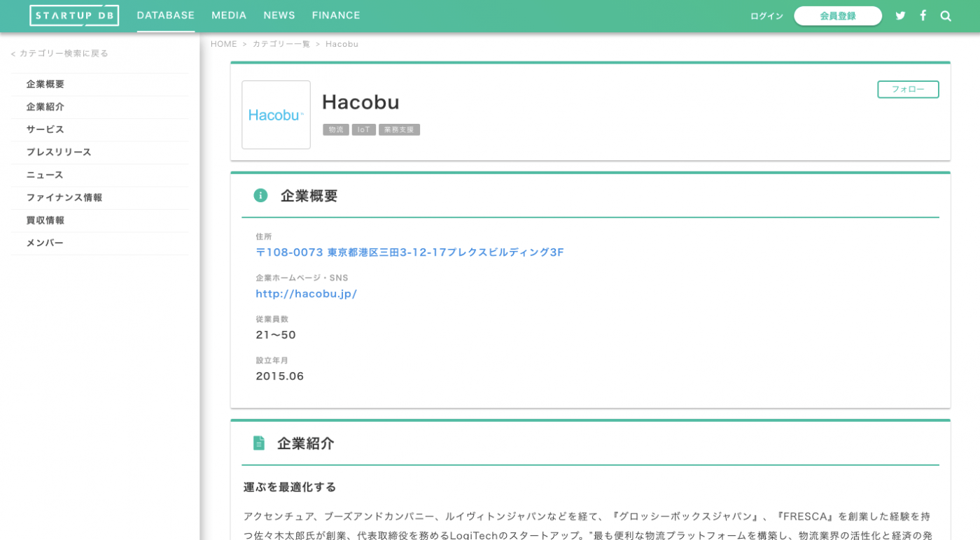Select ニュース in the sidebar
Image resolution: width=980 pixels, height=540 pixels.
[x=99, y=175]
